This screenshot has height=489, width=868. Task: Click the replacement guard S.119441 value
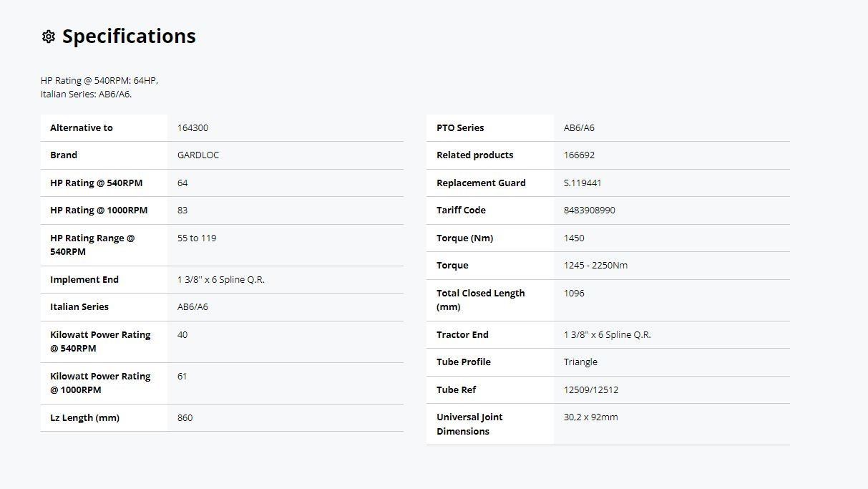tap(582, 183)
